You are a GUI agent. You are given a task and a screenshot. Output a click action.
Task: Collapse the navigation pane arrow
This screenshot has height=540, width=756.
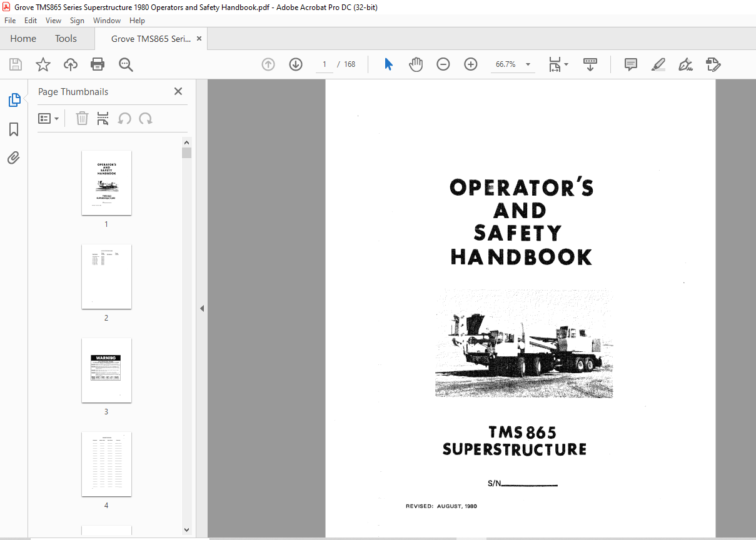(x=202, y=309)
